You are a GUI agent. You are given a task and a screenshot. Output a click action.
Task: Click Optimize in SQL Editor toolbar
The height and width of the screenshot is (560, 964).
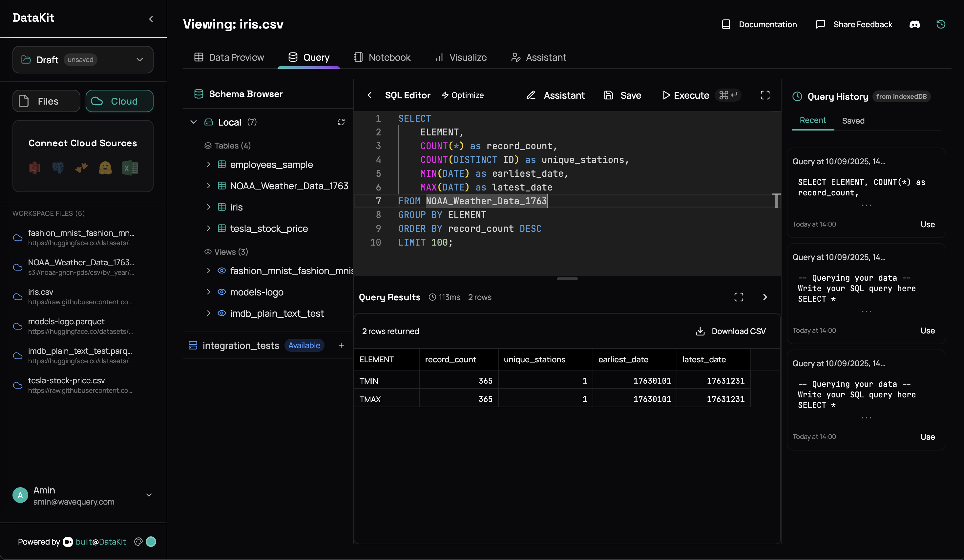[x=463, y=95]
